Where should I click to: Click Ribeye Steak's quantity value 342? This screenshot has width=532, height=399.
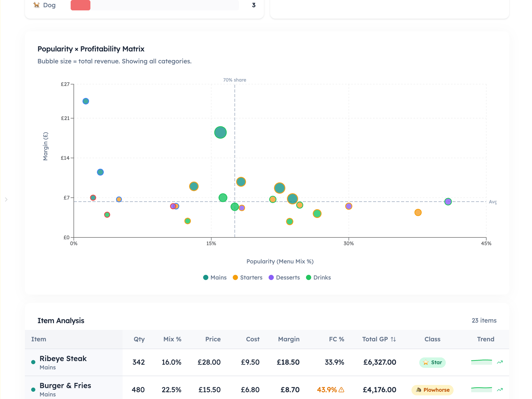(139, 362)
